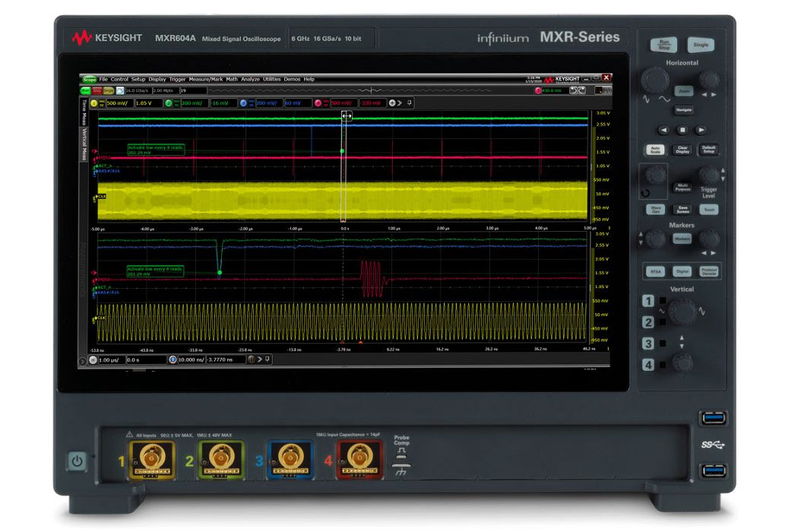Click the add waveform plus icon
The width and height of the screenshot is (798, 532).
(x=392, y=103)
